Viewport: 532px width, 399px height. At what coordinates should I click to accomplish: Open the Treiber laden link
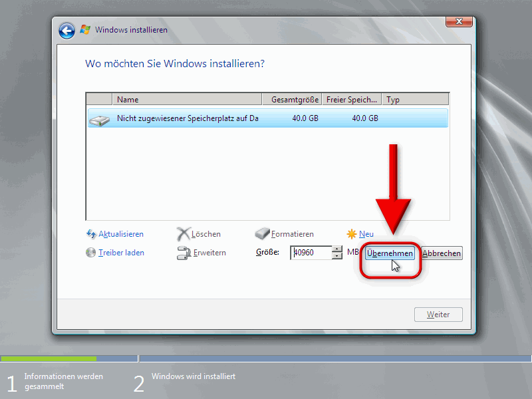pyautogui.click(x=122, y=253)
